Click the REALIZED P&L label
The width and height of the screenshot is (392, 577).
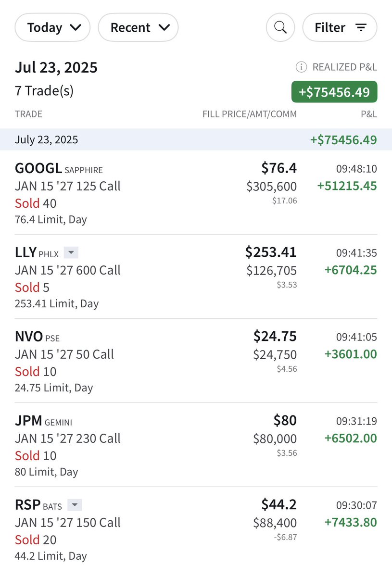pos(344,67)
